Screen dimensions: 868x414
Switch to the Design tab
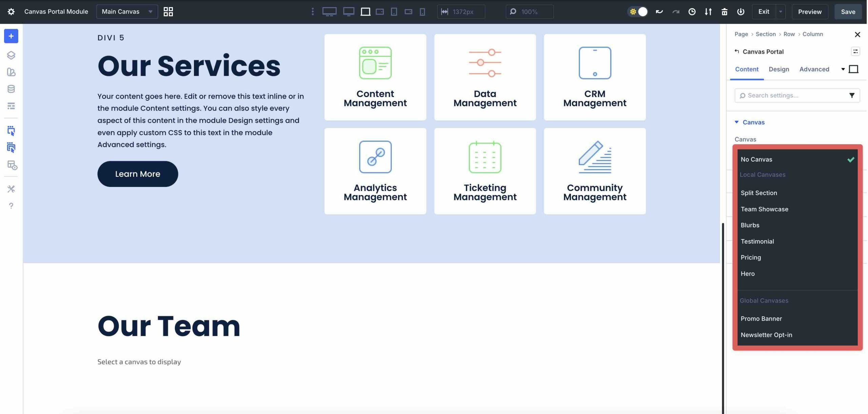click(x=778, y=69)
